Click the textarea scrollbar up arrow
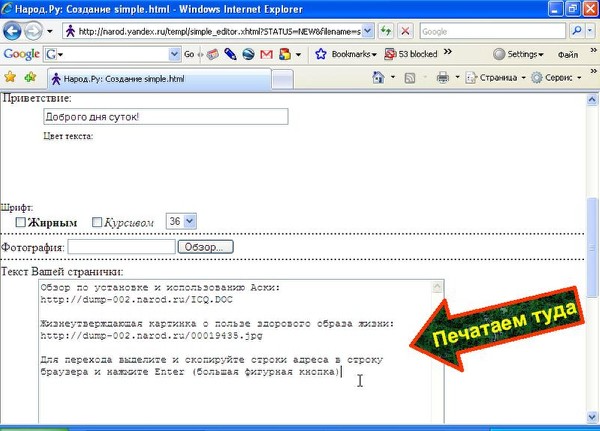This screenshot has width=600, height=431. [x=438, y=287]
